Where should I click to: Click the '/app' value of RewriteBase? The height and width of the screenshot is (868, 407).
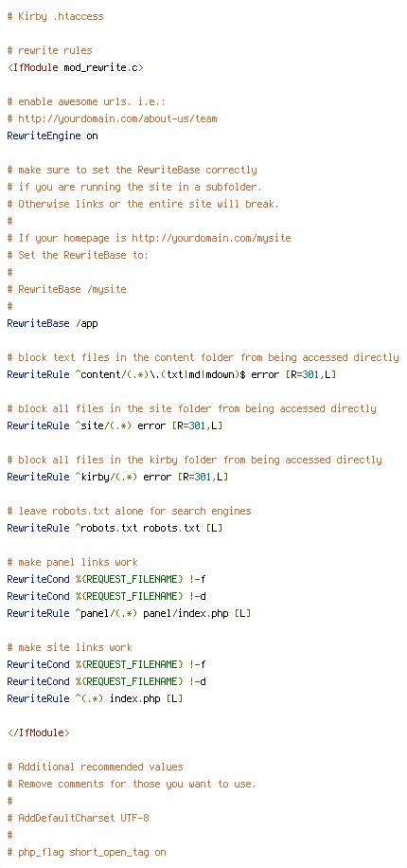(x=87, y=323)
